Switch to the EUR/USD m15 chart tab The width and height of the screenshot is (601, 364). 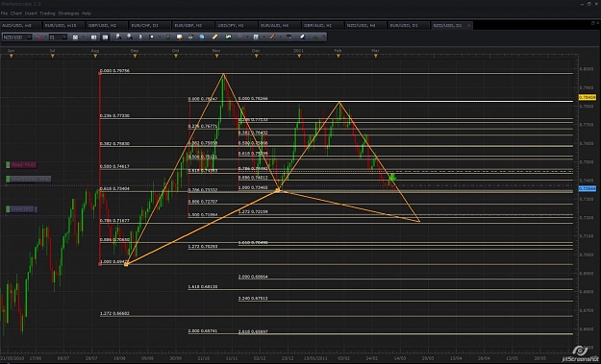click(x=63, y=26)
